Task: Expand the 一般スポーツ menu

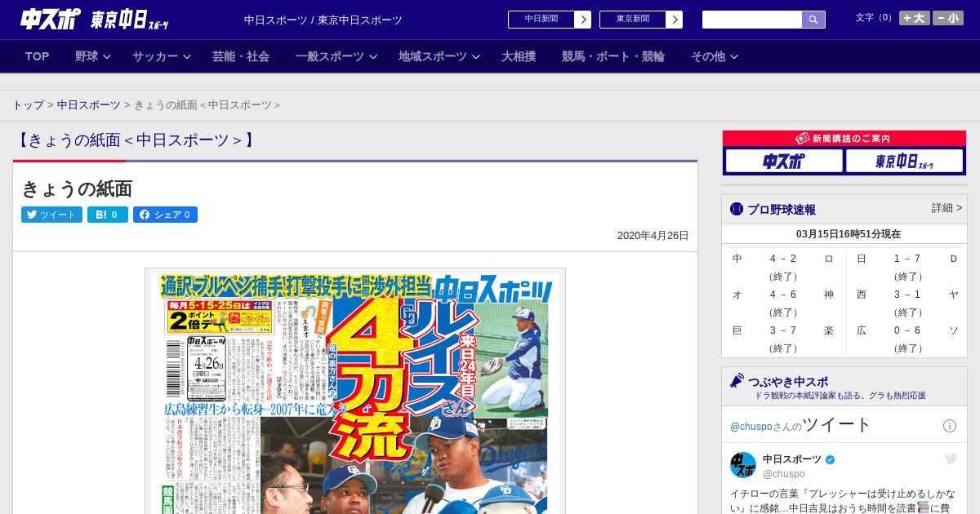Action: coord(336,56)
